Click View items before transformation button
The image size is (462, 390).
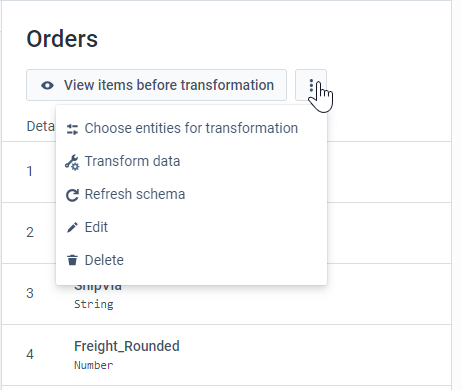[x=156, y=85]
